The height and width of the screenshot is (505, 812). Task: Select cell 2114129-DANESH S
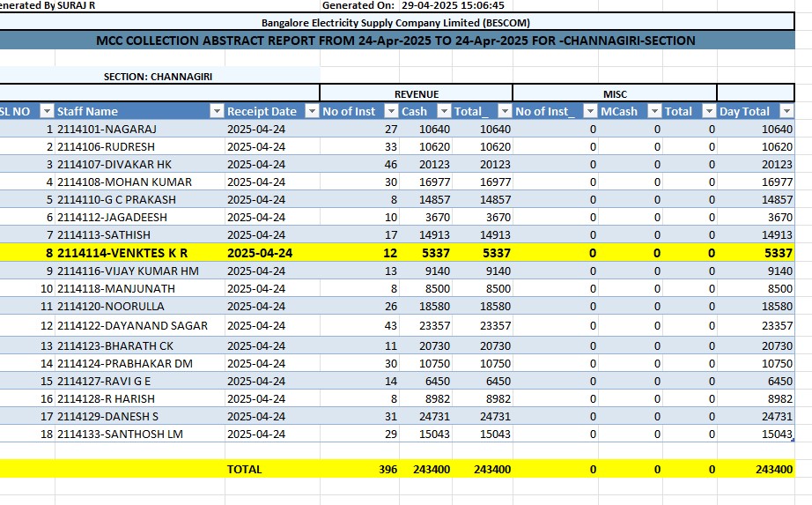pos(140,416)
